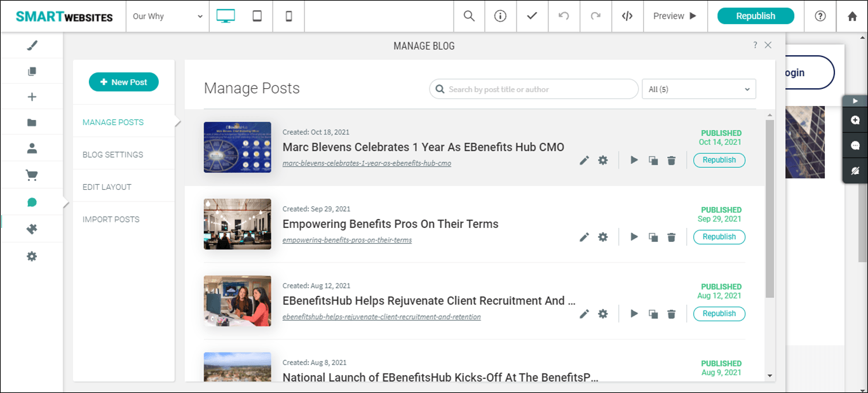
Task: Duplicate the EBenefitsHub Helps Rejuvenate post
Action: coord(653,314)
